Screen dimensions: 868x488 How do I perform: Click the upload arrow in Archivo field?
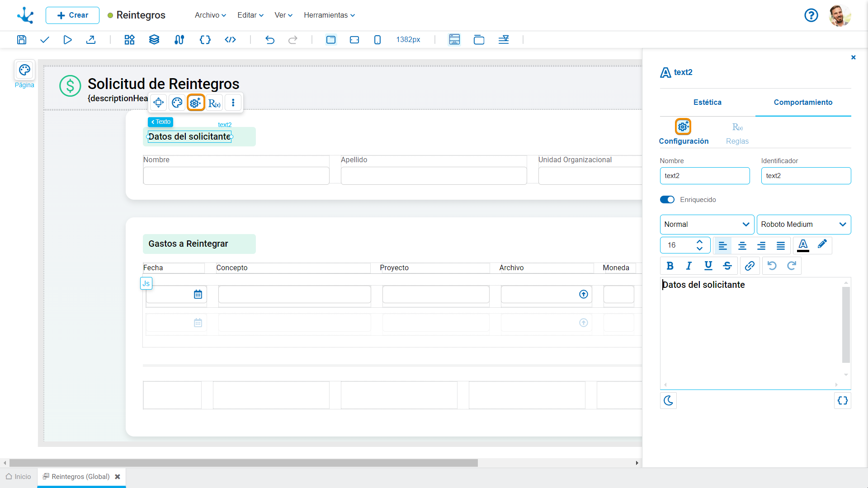(x=584, y=294)
